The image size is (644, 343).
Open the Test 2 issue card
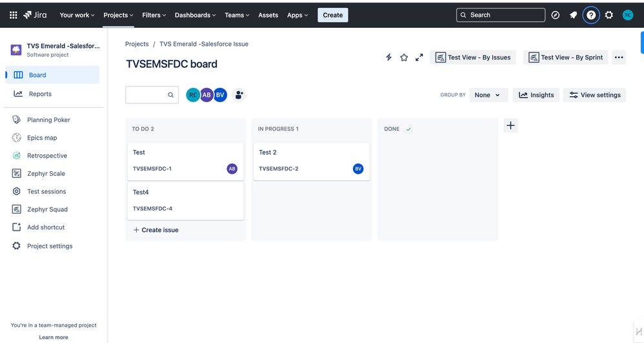point(312,161)
